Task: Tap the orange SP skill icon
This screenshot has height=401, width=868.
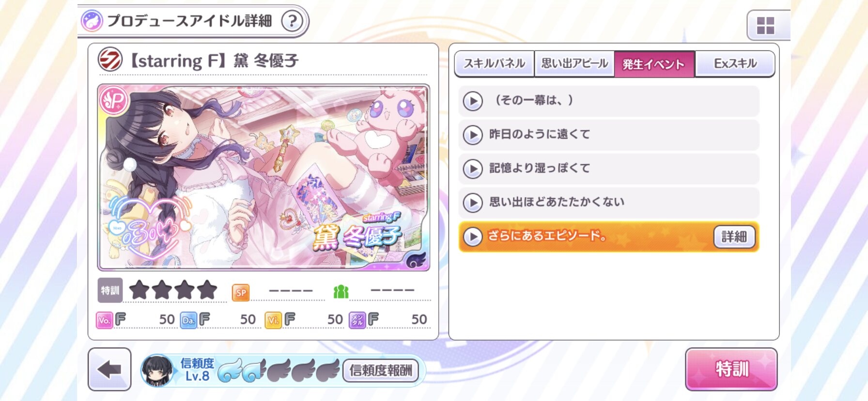Action: pyautogui.click(x=241, y=293)
